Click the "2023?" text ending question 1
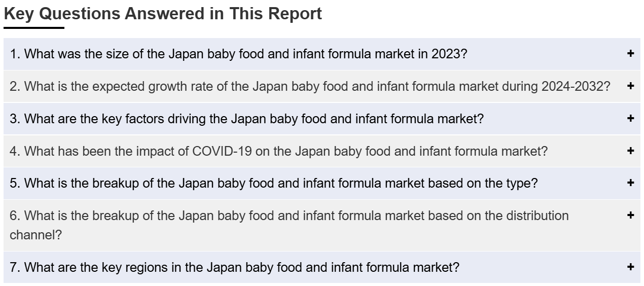Viewport: 644px width, 286px height. tap(449, 54)
